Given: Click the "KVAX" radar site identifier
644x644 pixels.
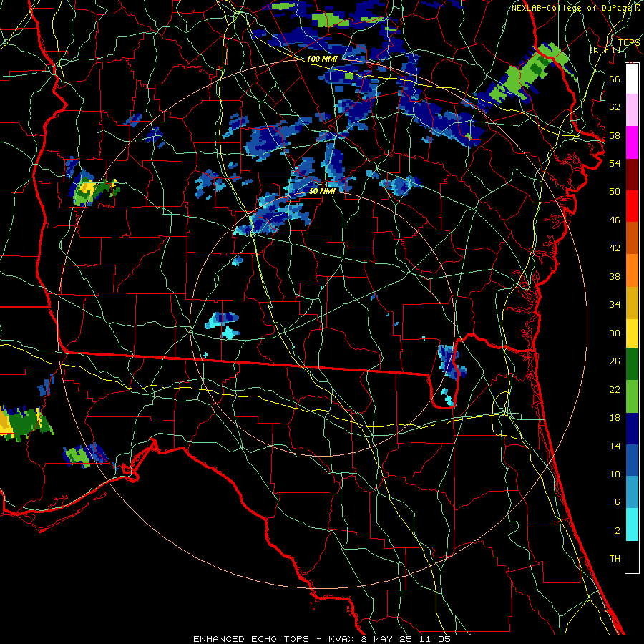Looking at the screenshot, I should coord(343,639).
